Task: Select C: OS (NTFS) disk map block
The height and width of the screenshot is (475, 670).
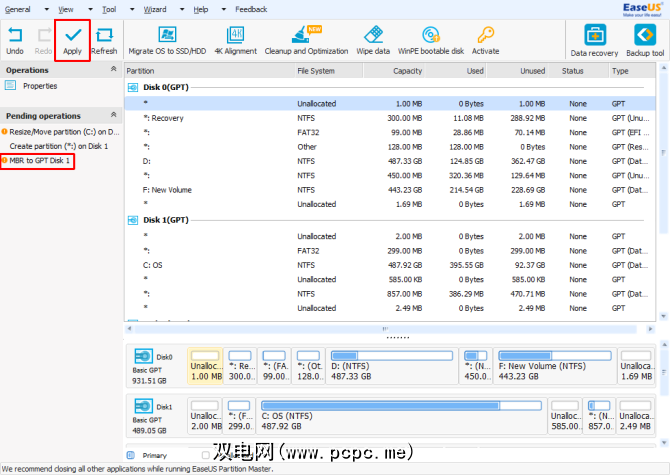Action: coord(401,416)
